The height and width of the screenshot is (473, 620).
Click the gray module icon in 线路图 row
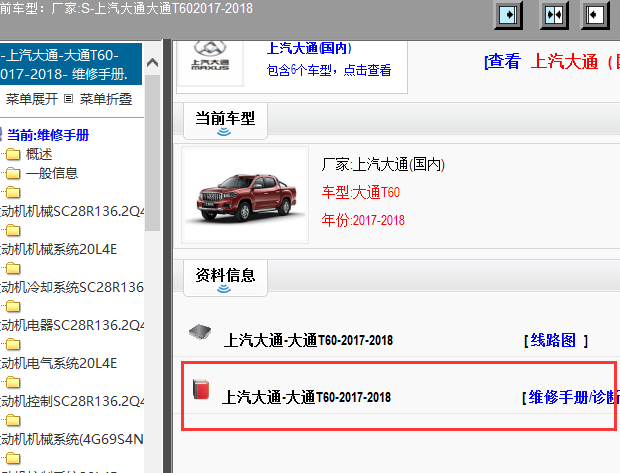coord(200,332)
